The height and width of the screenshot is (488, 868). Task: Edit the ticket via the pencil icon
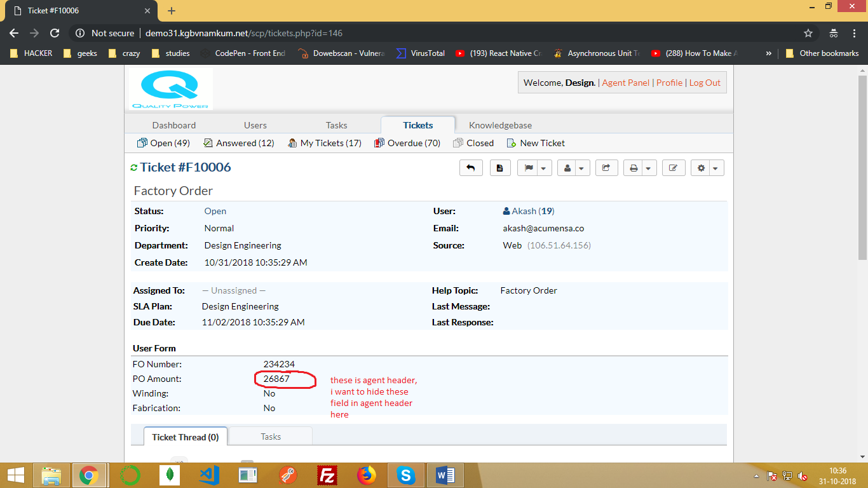pos(674,167)
